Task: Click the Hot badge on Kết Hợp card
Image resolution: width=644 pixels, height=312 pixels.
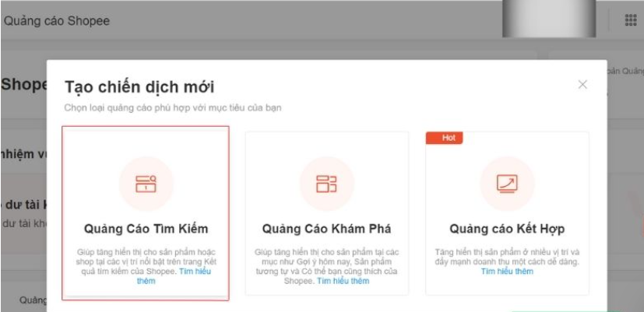Action: [445, 138]
